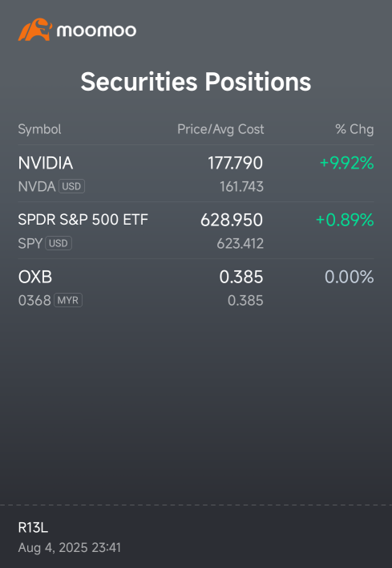Screen dimensions: 392x568
Task: Click NVIDIA average cost 161.743
Action: coord(241,187)
